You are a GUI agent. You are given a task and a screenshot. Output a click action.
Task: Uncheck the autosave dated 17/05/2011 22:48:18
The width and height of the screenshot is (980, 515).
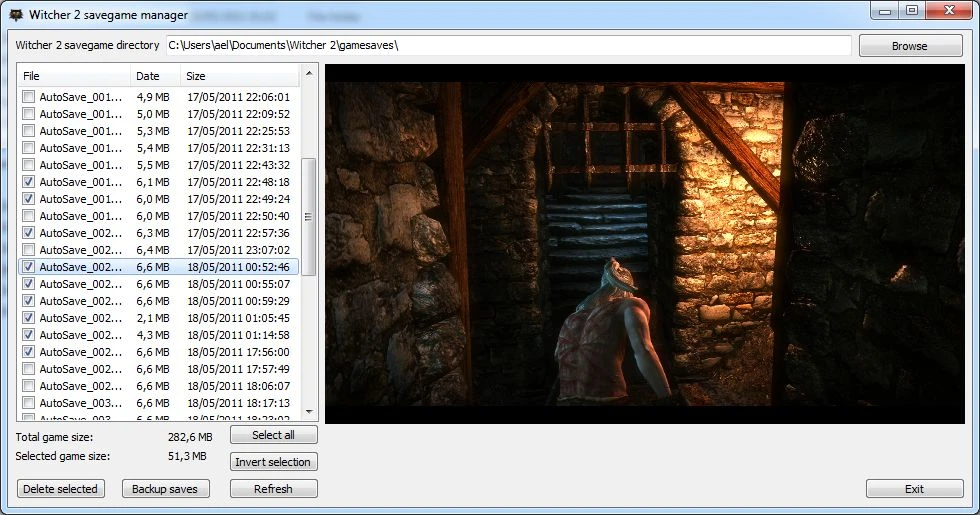pos(28,183)
